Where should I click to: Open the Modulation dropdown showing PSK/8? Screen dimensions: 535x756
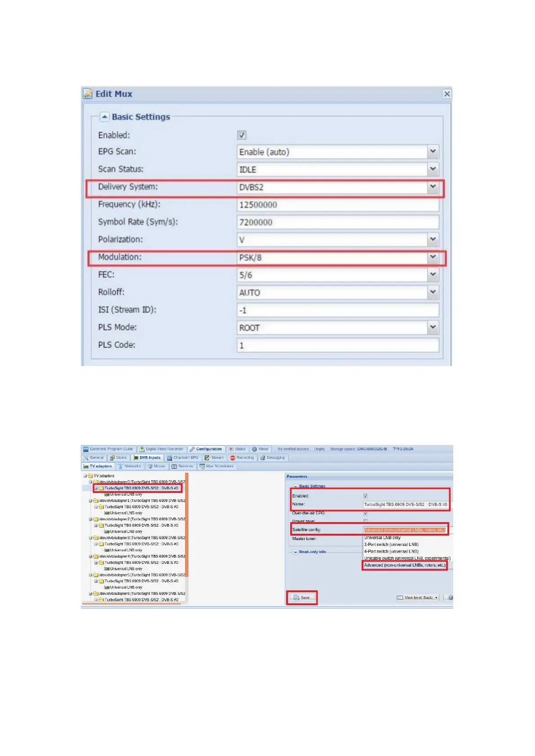coord(433,257)
